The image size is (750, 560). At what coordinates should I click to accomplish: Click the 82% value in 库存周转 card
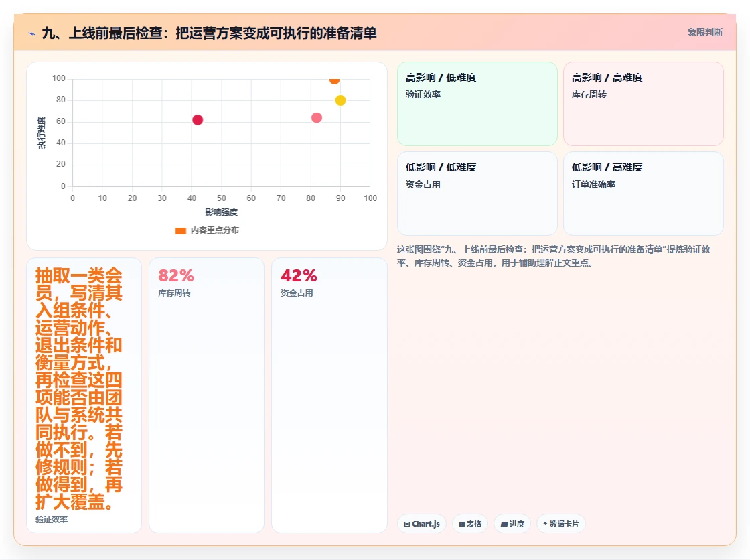[176, 276]
